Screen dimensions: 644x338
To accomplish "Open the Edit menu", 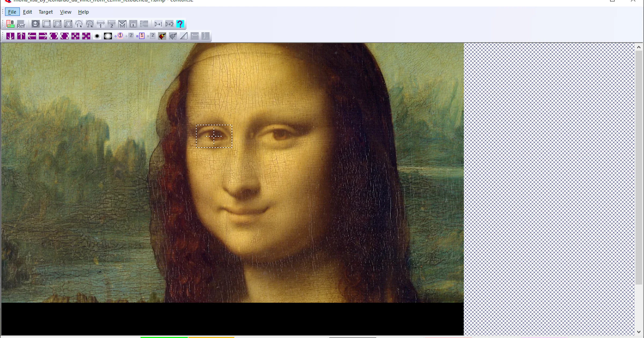I will coord(27,12).
